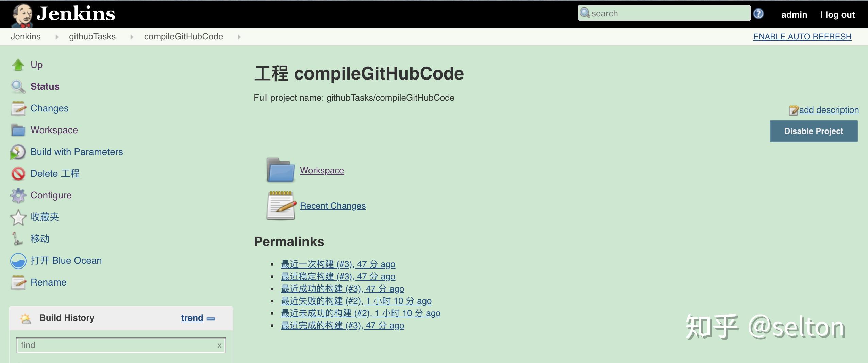Click the large Recent Changes notepad icon

[281, 205]
